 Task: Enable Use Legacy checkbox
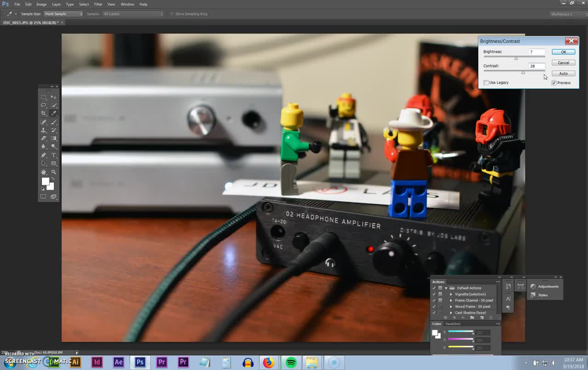(486, 83)
